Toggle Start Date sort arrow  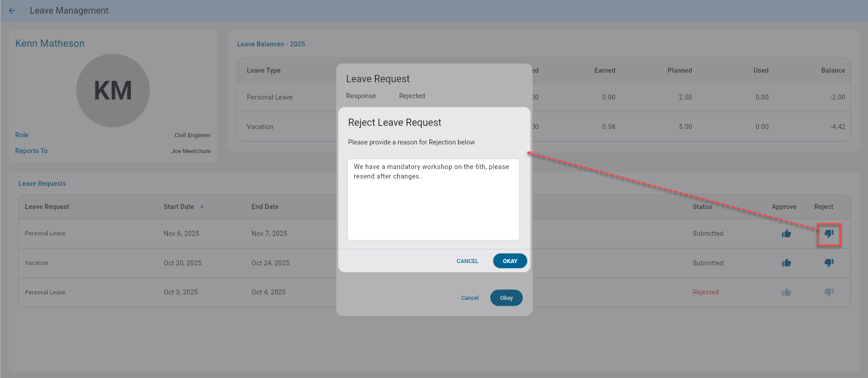202,207
